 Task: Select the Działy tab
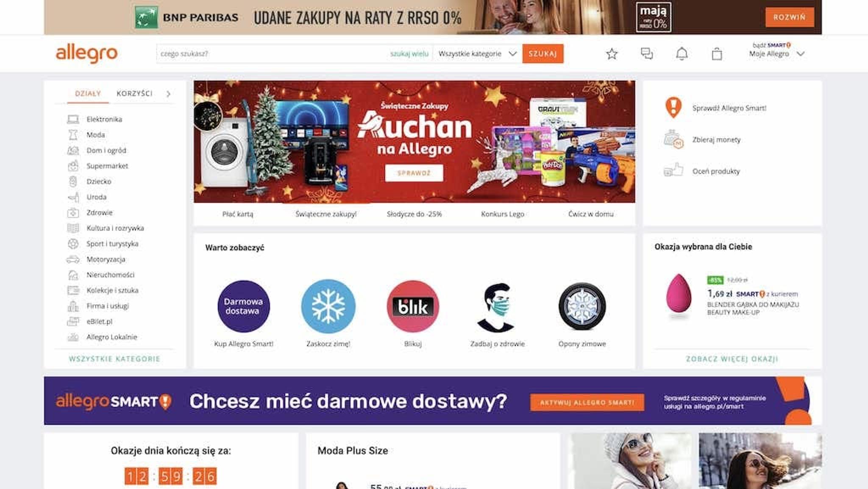tap(88, 93)
